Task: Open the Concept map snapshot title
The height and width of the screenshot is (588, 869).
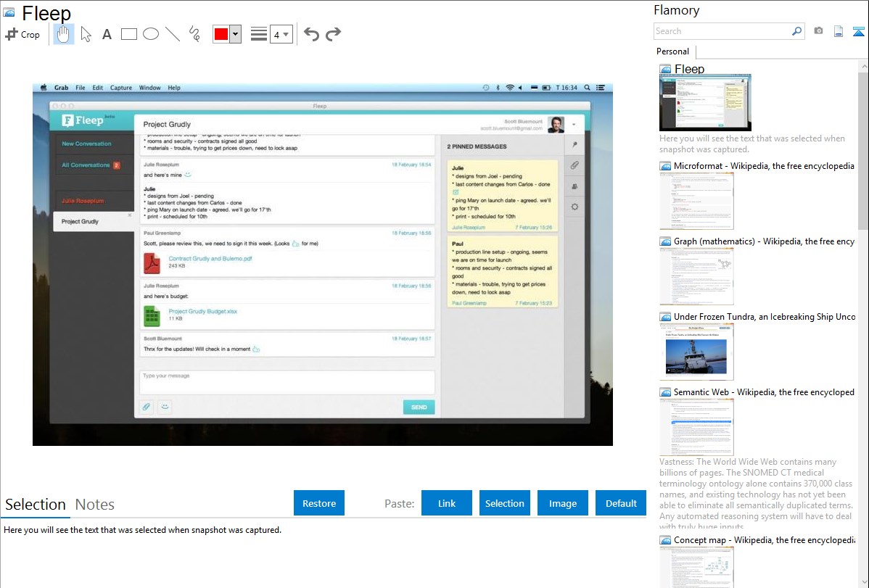Action: [x=764, y=539]
